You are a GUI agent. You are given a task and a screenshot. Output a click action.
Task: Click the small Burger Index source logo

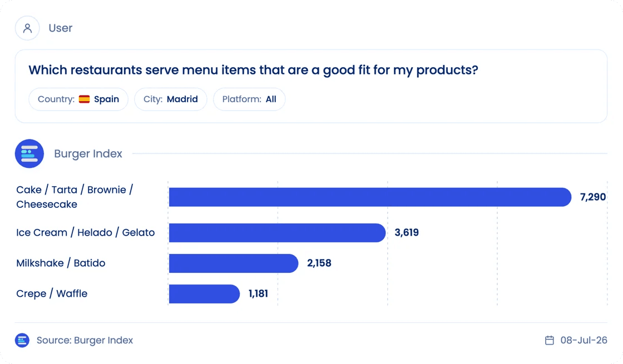click(22, 340)
